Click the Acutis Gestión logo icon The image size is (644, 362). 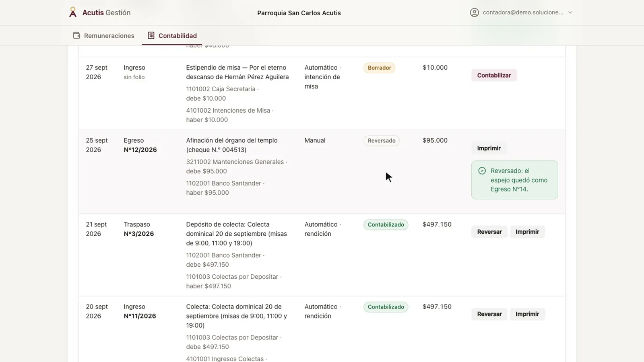[73, 12]
